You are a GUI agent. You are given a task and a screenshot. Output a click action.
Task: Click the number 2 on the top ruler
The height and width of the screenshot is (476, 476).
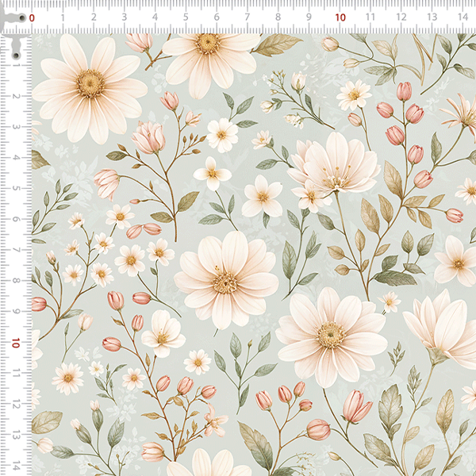coord(93,17)
